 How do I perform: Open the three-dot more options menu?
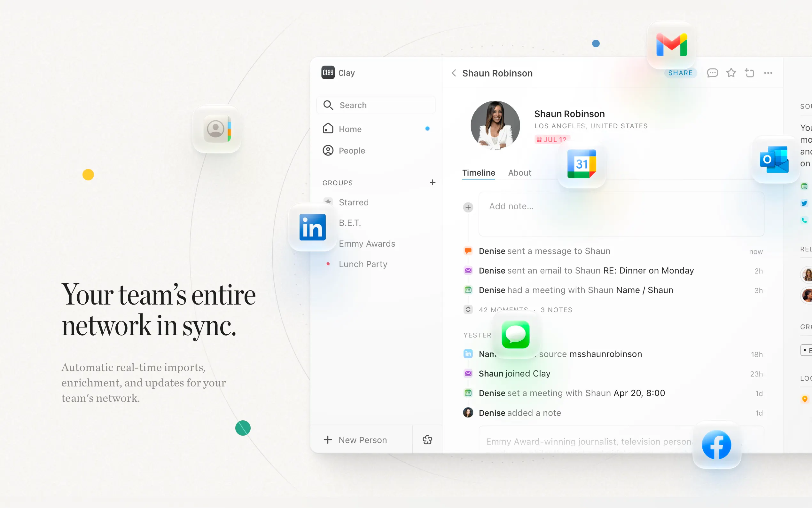click(768, 73)
